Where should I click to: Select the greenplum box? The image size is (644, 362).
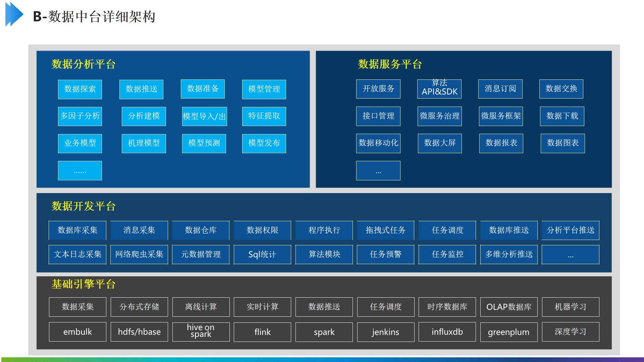(x=509, y=332)
